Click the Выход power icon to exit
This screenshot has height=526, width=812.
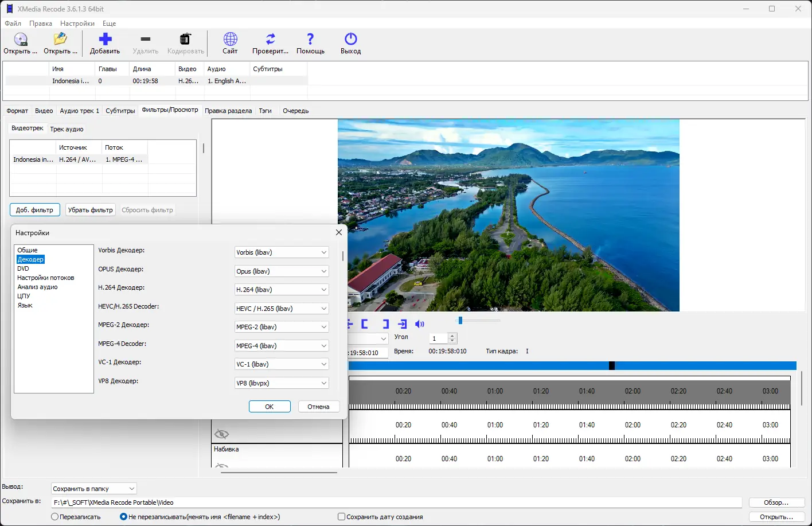point(350,39)
